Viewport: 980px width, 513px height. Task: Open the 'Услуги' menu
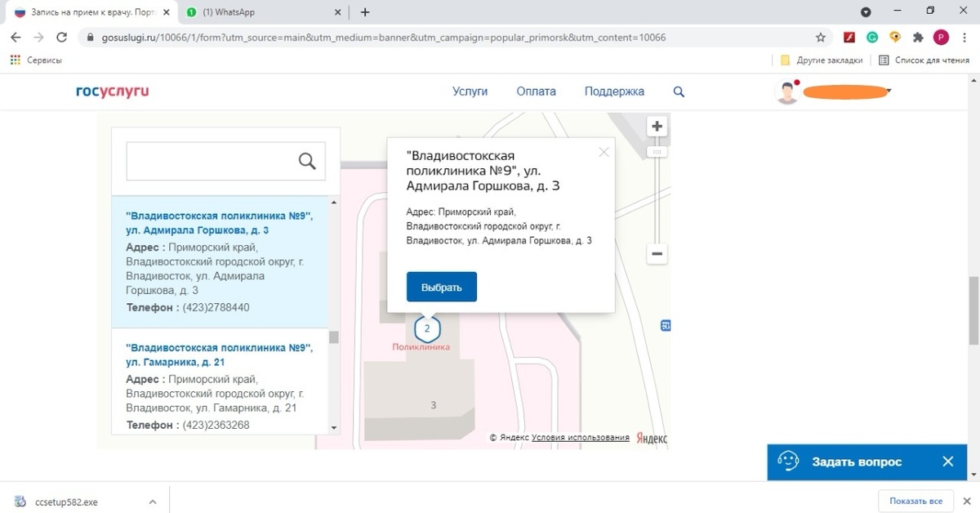coord(470,91)
